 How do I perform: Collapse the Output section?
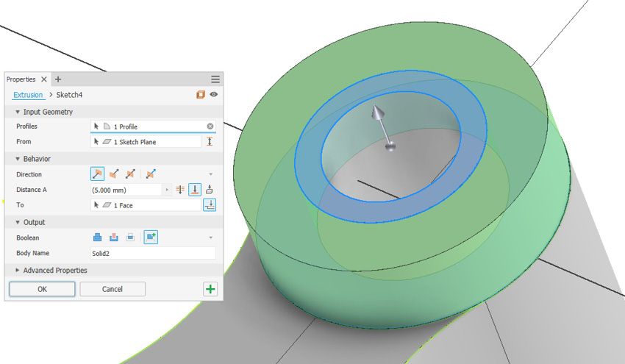[x=18, y=222]
